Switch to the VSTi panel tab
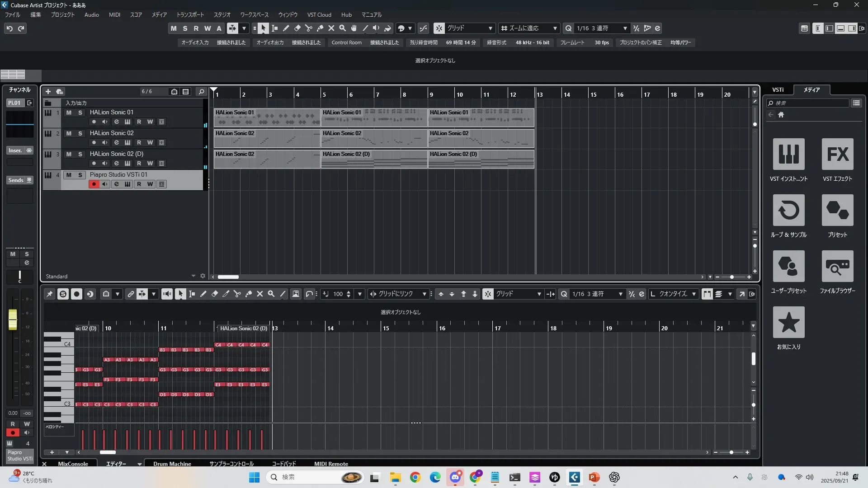This screenshot has height=488, width=868. (778, 89)
